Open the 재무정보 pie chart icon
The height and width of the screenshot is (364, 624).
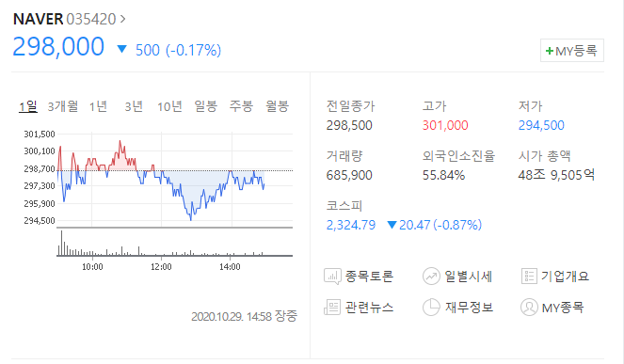pyautogui.click(x=431, y=308)
